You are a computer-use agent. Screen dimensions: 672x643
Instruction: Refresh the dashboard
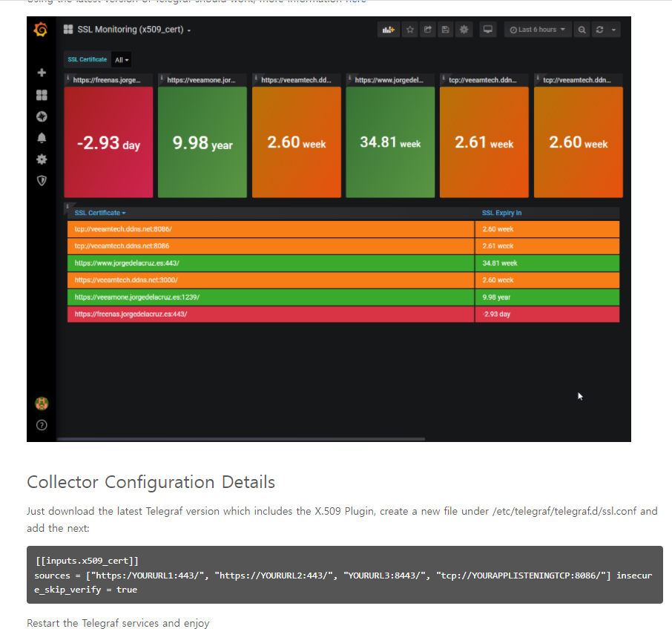tap(599, 30)
